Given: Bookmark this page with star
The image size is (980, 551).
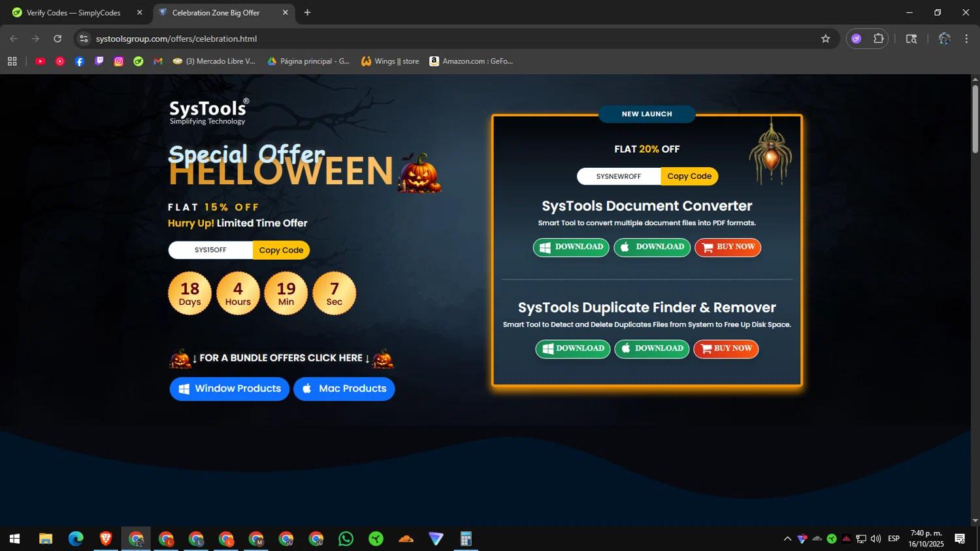Looking at the screenshot, I should 825,39.
